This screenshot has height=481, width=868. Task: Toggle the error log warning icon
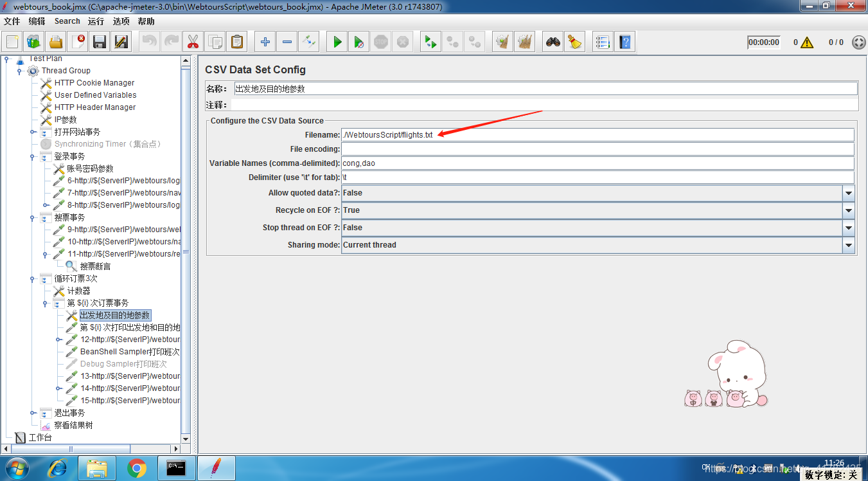click(807, 42)
